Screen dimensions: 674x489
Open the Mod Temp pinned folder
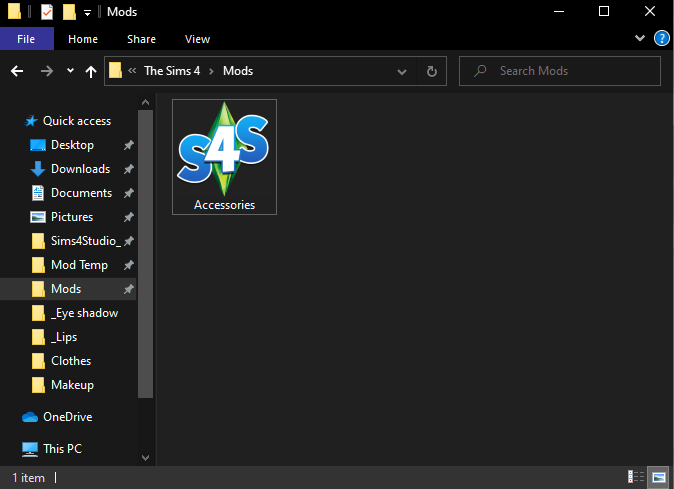point(79,265)
